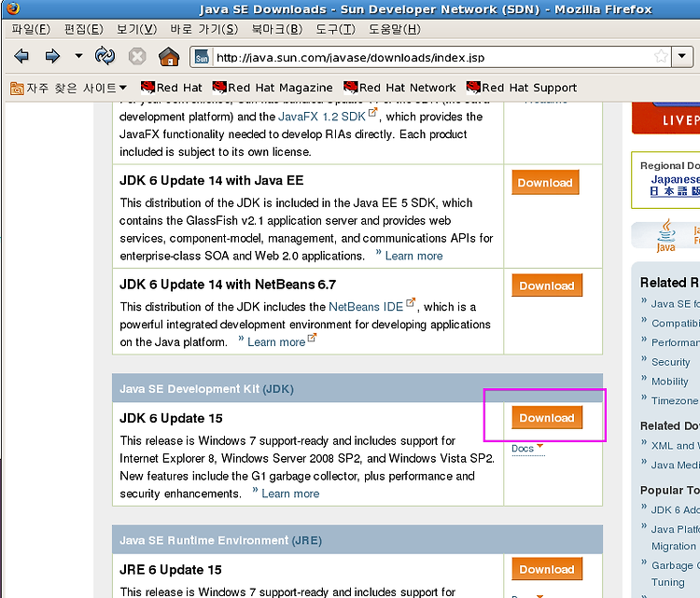Open the 도움말(H) menu
This screenshot has height=598, width=700.
[x=395, y=30]
